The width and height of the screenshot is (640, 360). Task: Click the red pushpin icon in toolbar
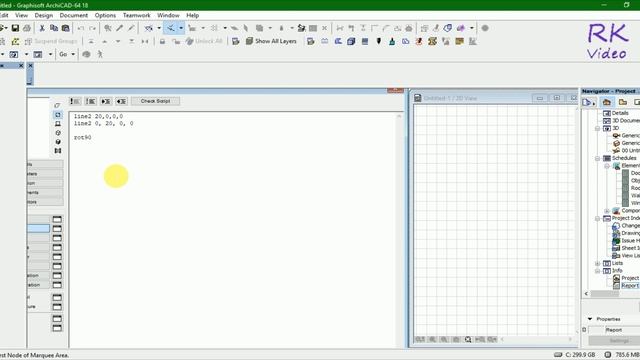point(419,41)
